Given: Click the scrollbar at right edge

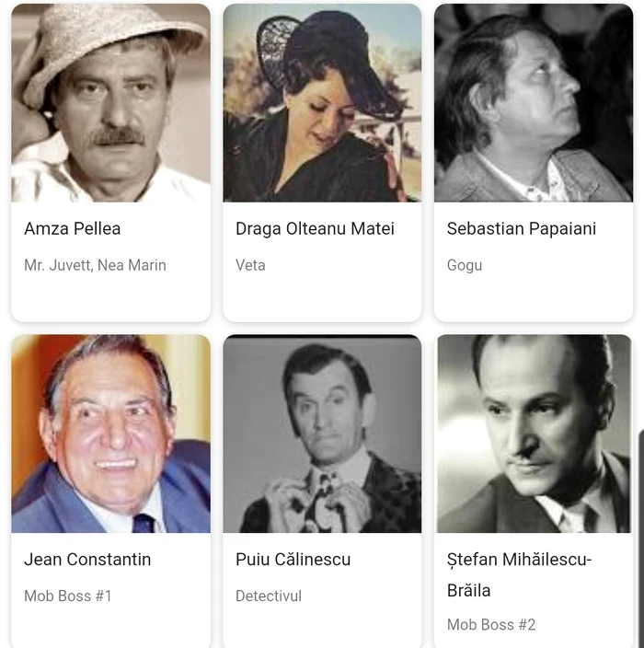Looking at the screenshot, I should 641,538.
